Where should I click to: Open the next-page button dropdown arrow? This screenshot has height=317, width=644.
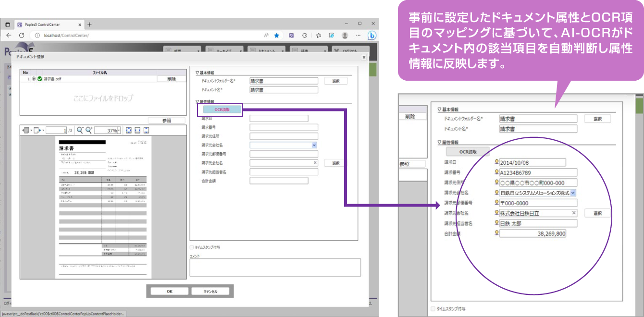click(x=42, y=130)
